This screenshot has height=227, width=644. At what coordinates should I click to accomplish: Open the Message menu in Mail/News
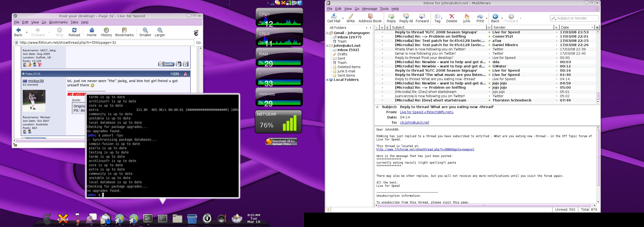tap(370, 9)
